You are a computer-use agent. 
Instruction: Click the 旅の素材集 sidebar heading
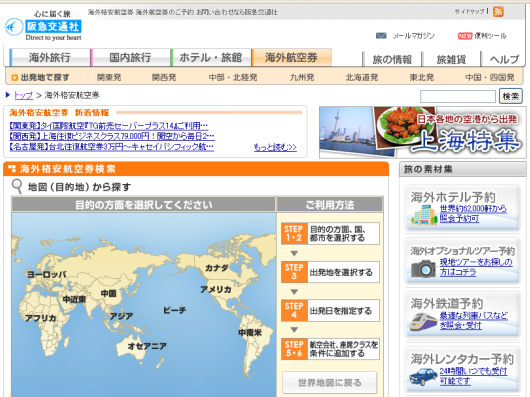[463, 169]
